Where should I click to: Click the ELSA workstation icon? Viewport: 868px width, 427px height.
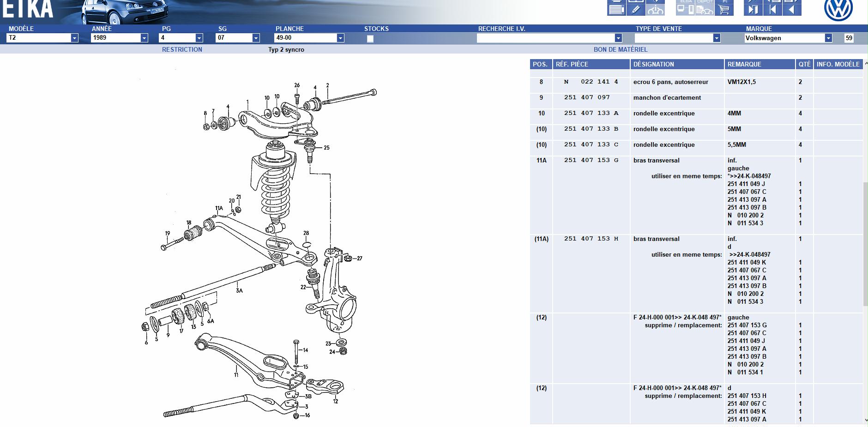tap(685, 8)
